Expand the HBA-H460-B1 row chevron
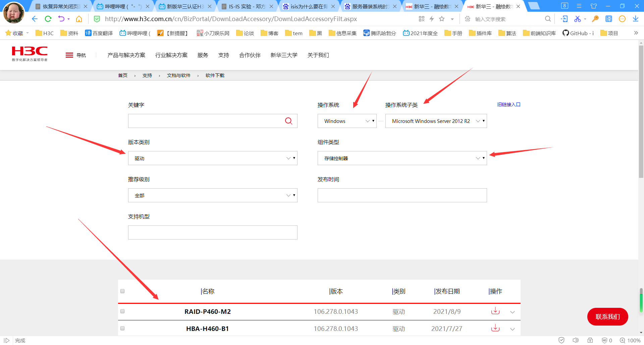Screen dimensions: 644x345 click(x=513, y=329)
